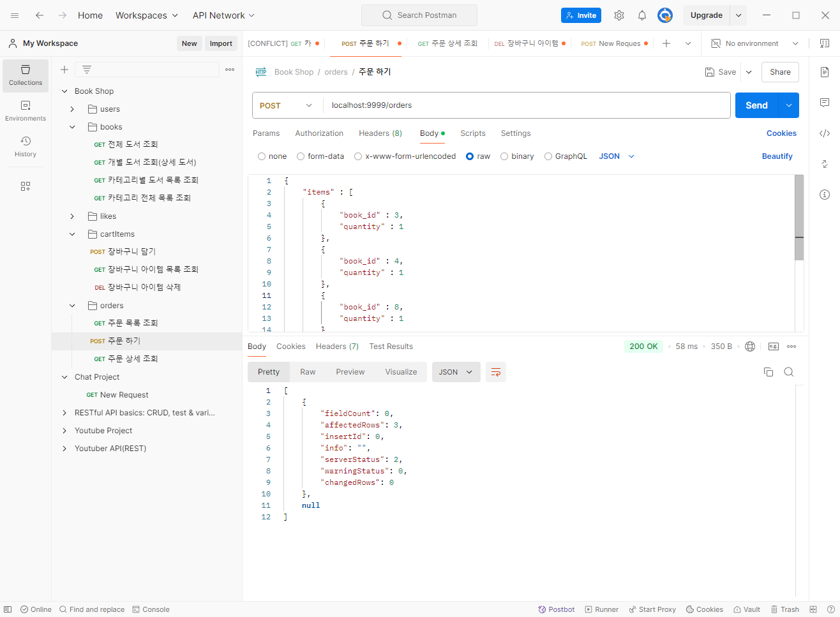
Task: Open the No environment selector
Action: coord(755,43)
